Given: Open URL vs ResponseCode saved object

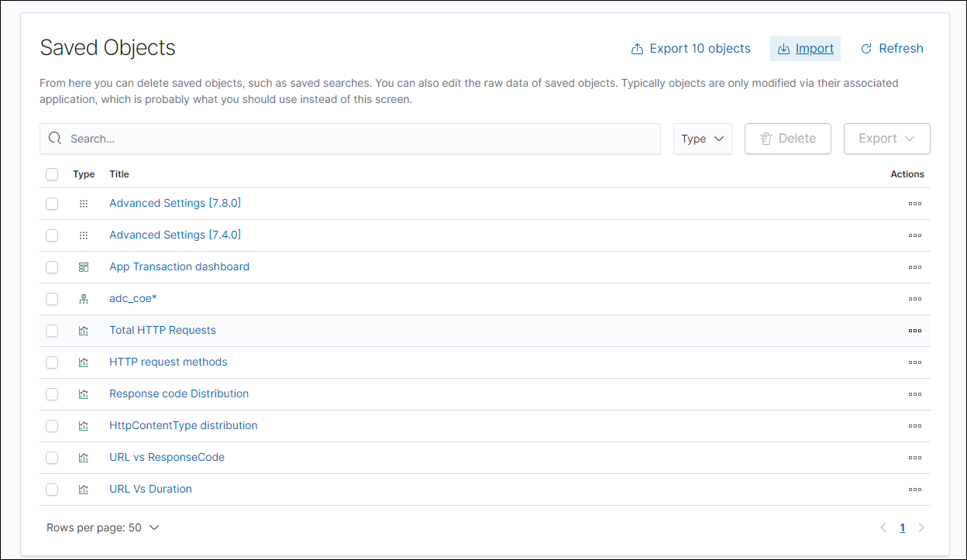Looking at the screenshot, I should (x=167, y=458).
